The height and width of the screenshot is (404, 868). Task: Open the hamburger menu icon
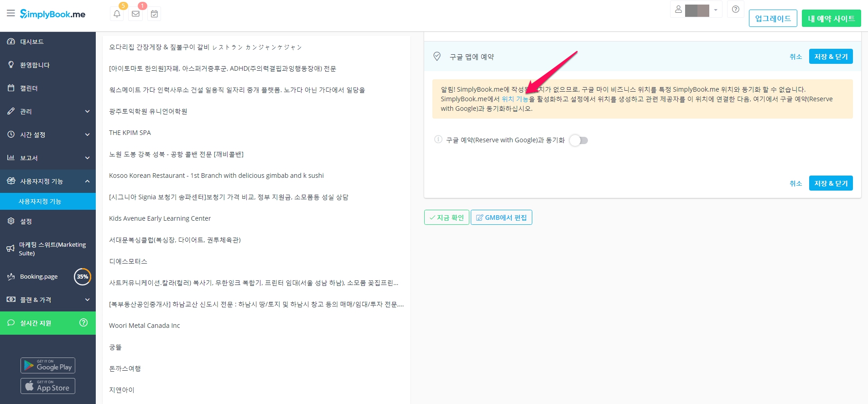[11, 14]
